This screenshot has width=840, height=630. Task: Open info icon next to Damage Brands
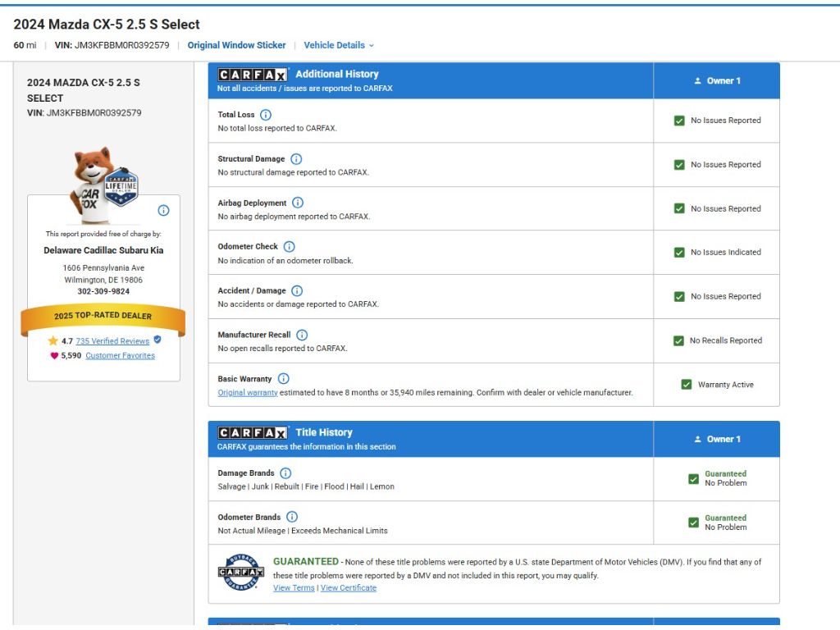pyautogui.click(x=286, y=473)
